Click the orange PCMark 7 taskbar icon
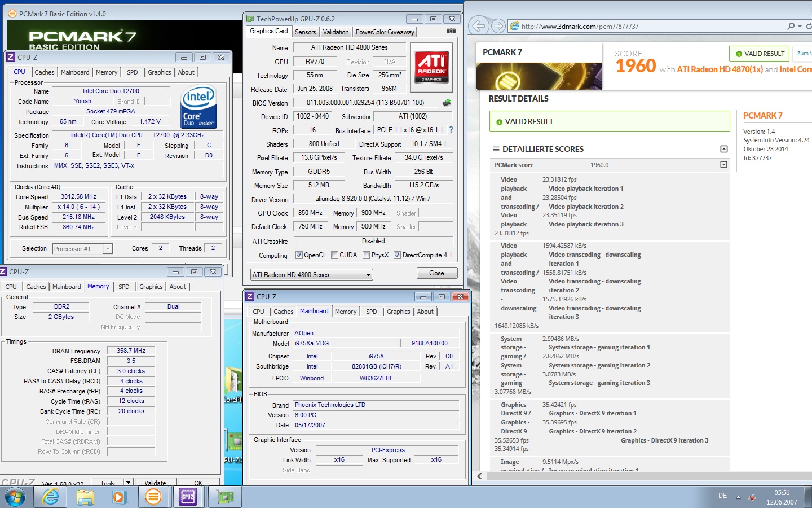The height and width of the screenshot is (508, 812). click(153, 497)
